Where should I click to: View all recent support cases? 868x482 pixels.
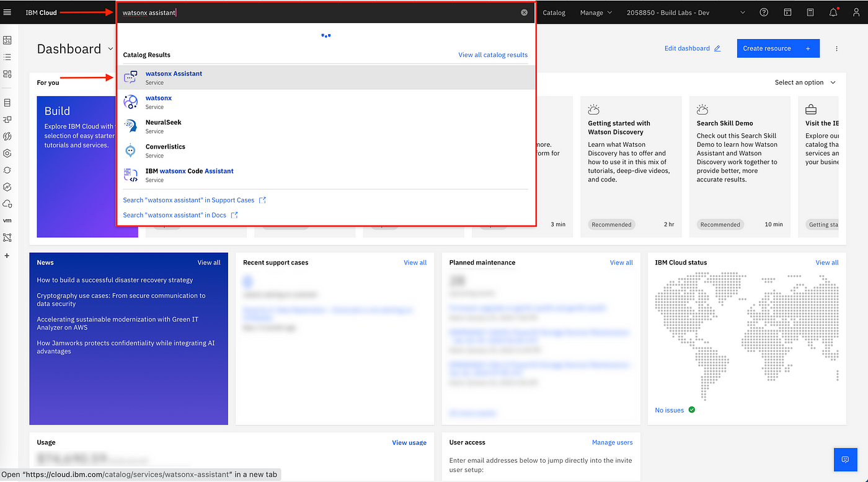tap(415, 263)
